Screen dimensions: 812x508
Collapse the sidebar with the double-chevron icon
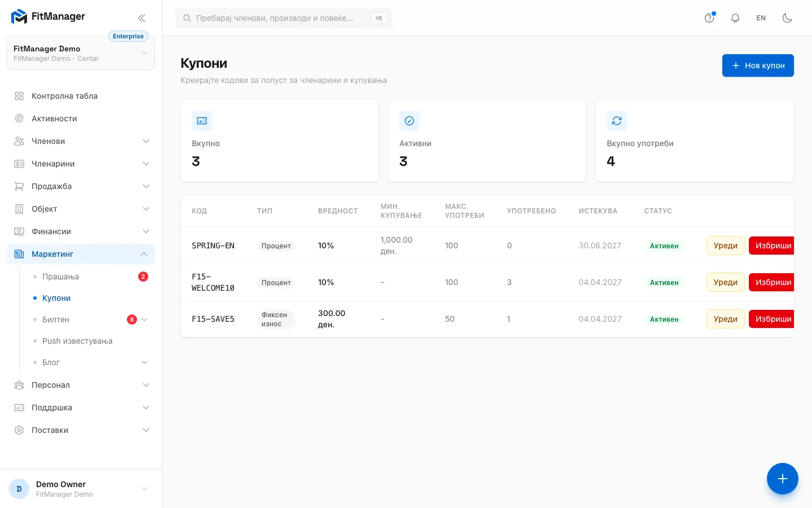(142, 18)
